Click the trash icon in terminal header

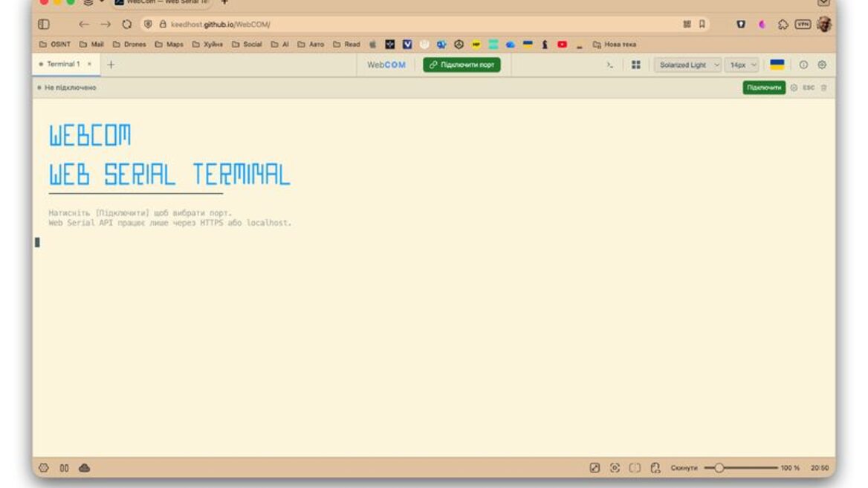(823, 88)
